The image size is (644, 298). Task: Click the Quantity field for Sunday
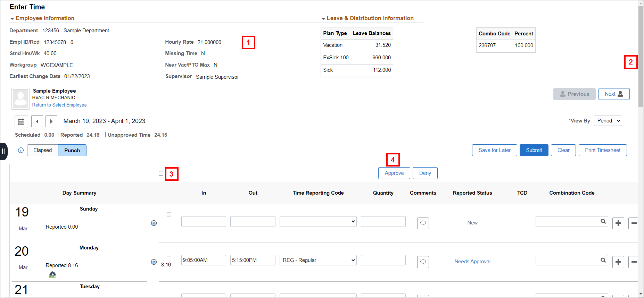(x=383, y=221)
